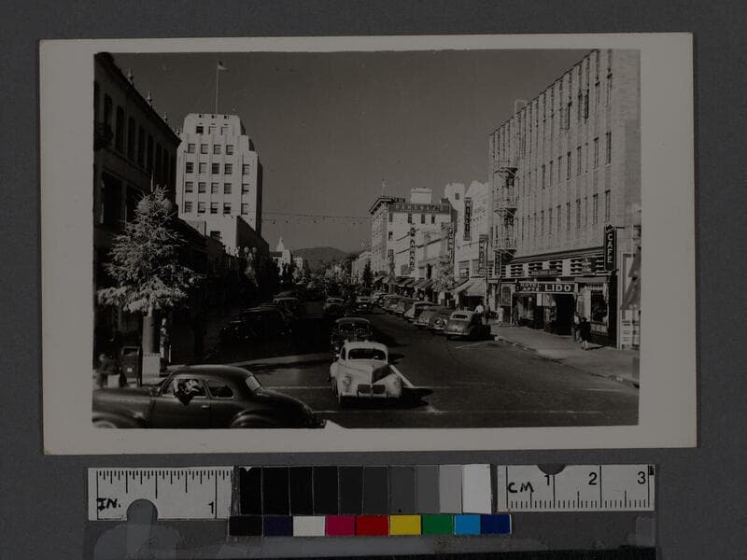Click the tall white tower building

click(x=218, y=173)
